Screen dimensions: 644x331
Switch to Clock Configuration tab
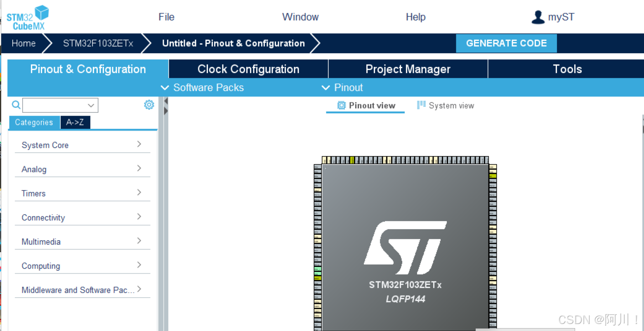click(248, 69)
